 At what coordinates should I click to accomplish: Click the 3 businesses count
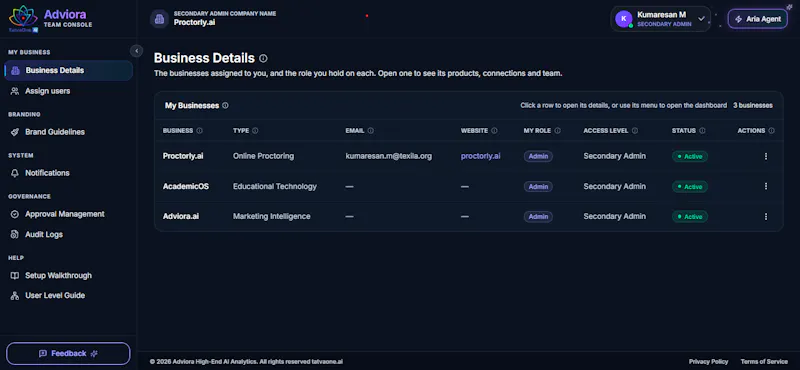point(753,106)
